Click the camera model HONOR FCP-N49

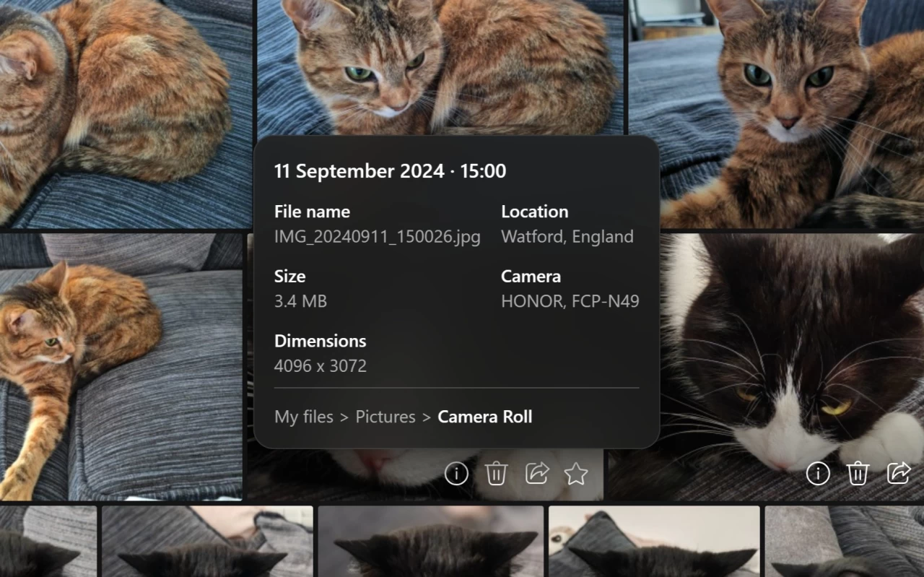click(x=570, y=301)
